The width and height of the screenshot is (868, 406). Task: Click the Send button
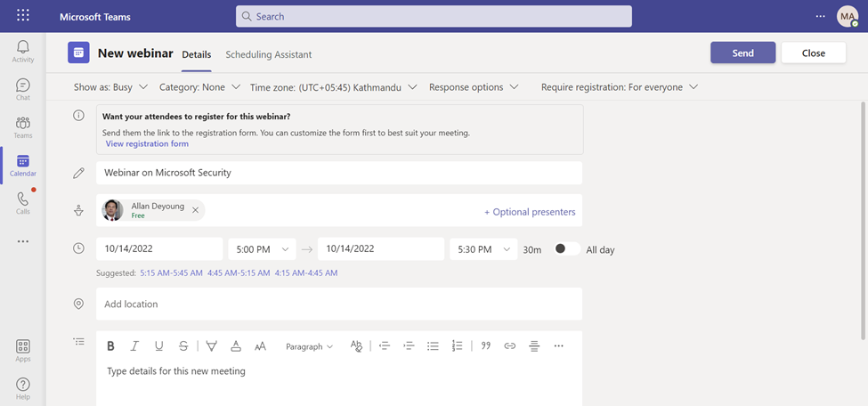[742, 53]
